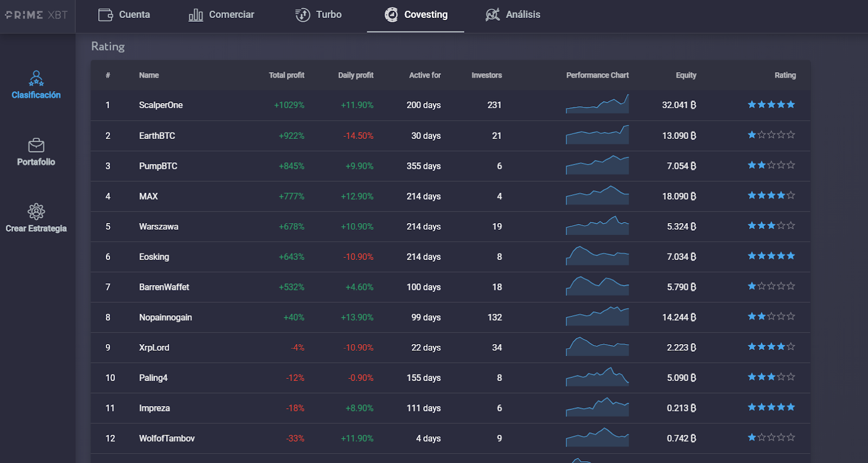Open the Impreza strategy

[x=154, y=408]
